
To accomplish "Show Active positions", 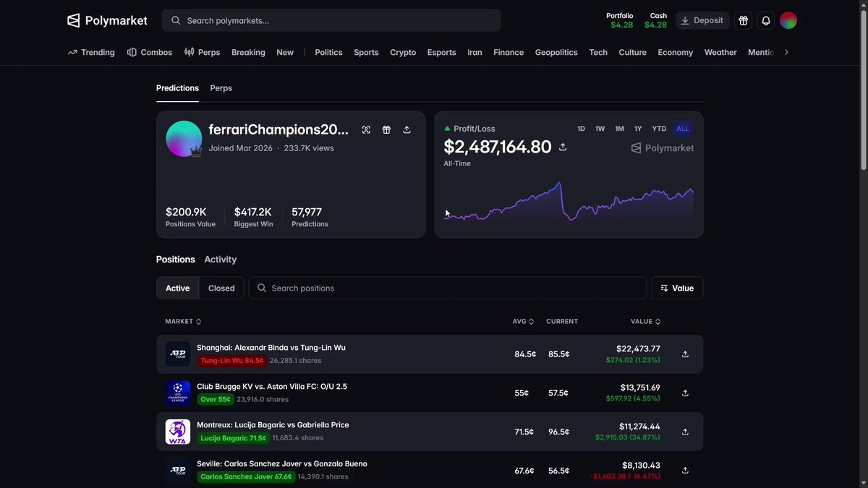I will click(177, 288).
